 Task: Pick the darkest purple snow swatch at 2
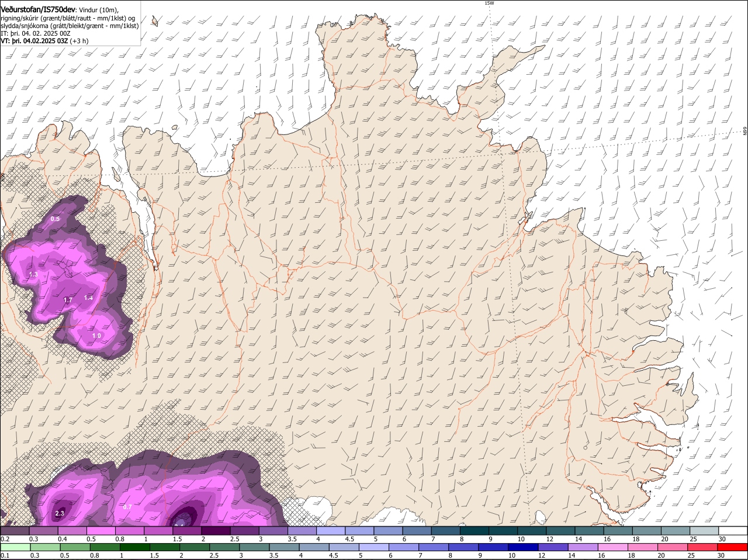(x=217, y=531)
